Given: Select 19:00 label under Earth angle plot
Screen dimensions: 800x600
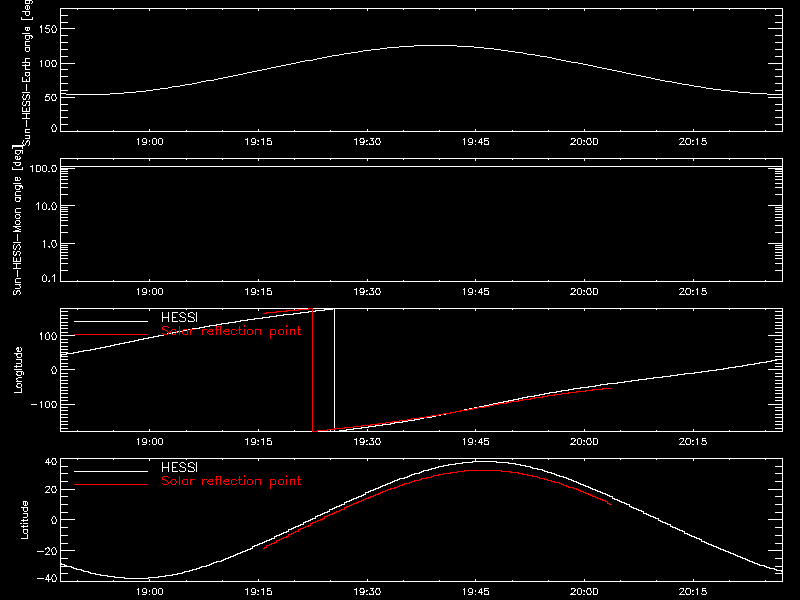Looking at the screenshot, I should click(x=149, y=141).
